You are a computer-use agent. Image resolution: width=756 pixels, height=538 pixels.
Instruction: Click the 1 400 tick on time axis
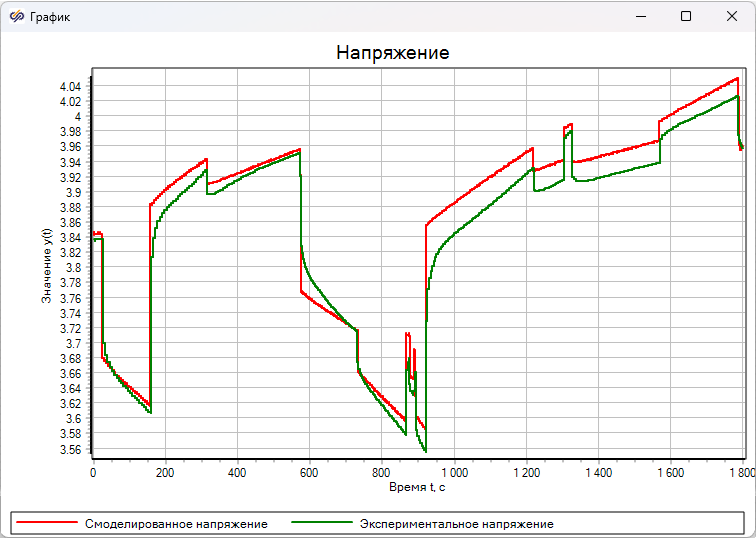pos(596,471)
